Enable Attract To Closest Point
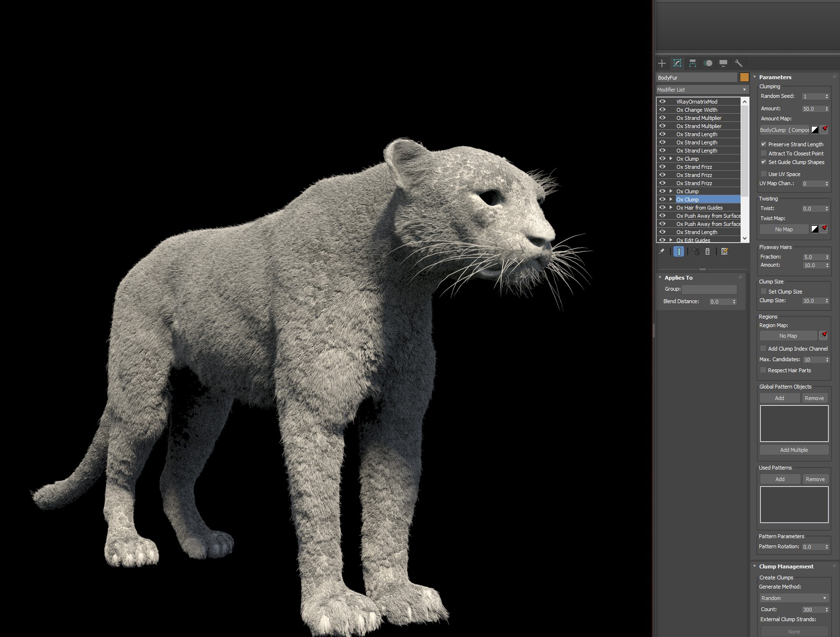This screenshot has width=840, height=637. [x=764, y=153]
